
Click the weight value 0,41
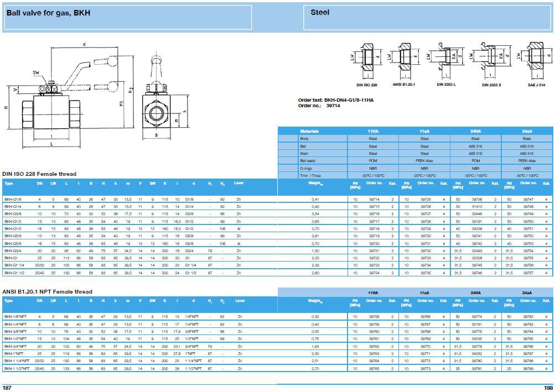tap(315, 200)
